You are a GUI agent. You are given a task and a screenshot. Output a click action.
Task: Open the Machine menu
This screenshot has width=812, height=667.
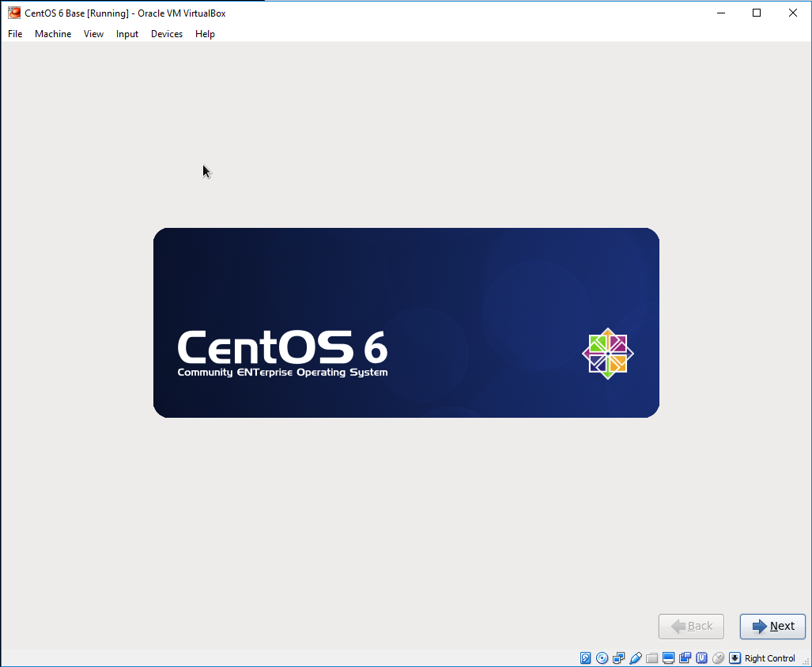click(53, 34)
